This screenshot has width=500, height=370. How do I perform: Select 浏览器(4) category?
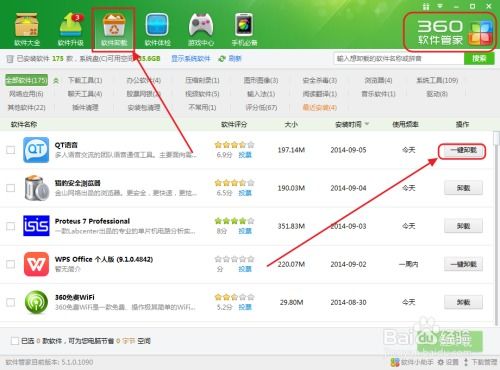point(378,80)
